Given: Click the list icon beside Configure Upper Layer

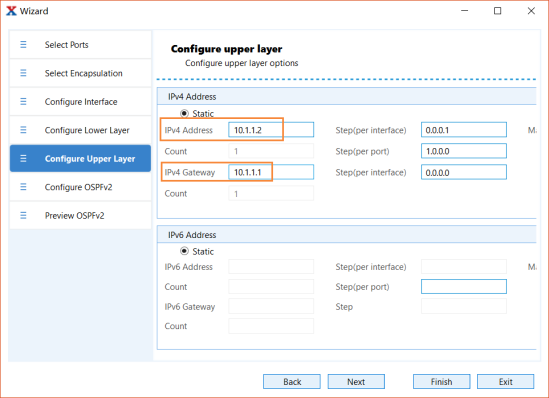Looking at the screenshot, I should pyautogui.click(x=23, y=159).
